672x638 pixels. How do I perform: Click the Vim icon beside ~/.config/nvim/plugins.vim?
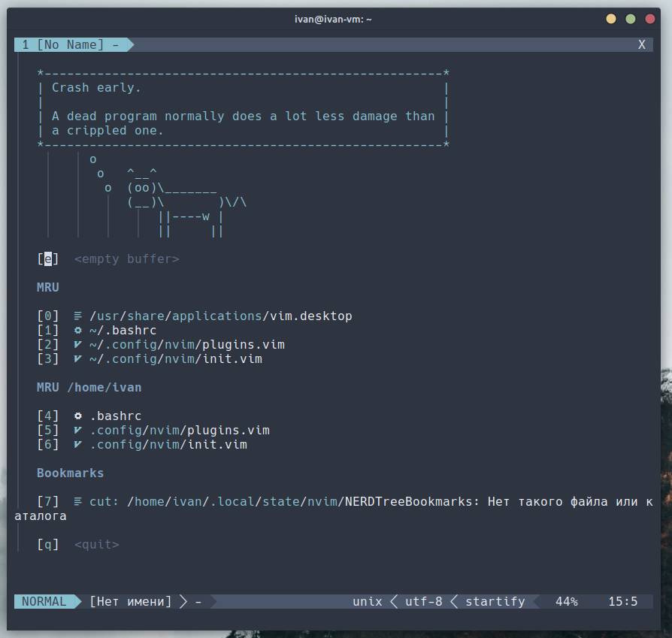coord(78,345)
